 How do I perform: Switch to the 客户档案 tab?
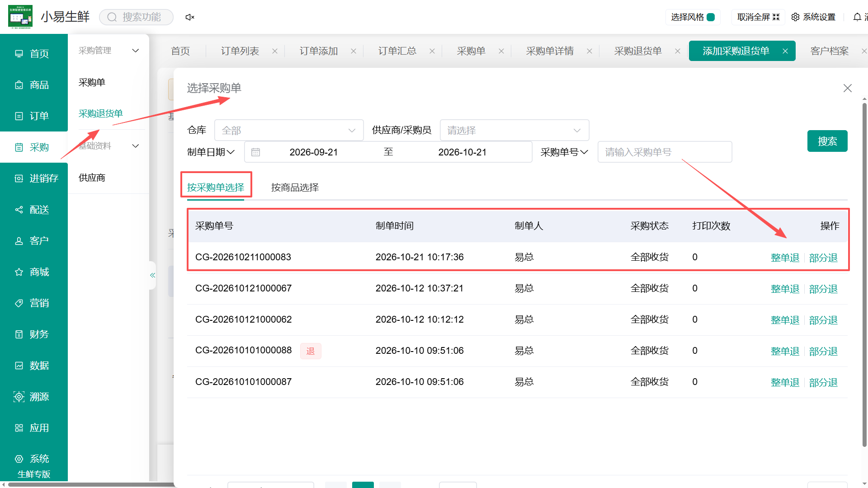pos(830,51)
